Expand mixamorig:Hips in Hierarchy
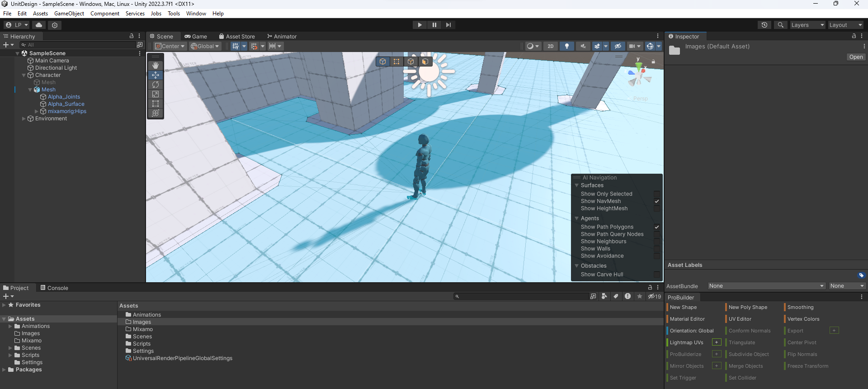This screenshot has width=868, height=389. point(37,111)
